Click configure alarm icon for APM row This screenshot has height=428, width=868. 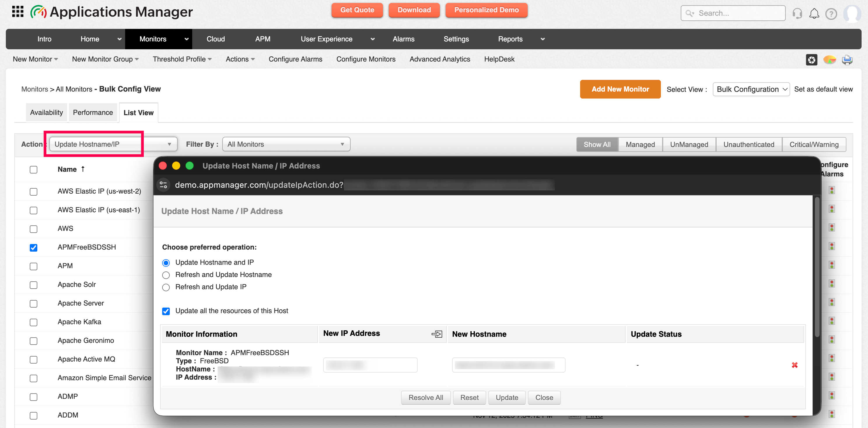point(832,265)
